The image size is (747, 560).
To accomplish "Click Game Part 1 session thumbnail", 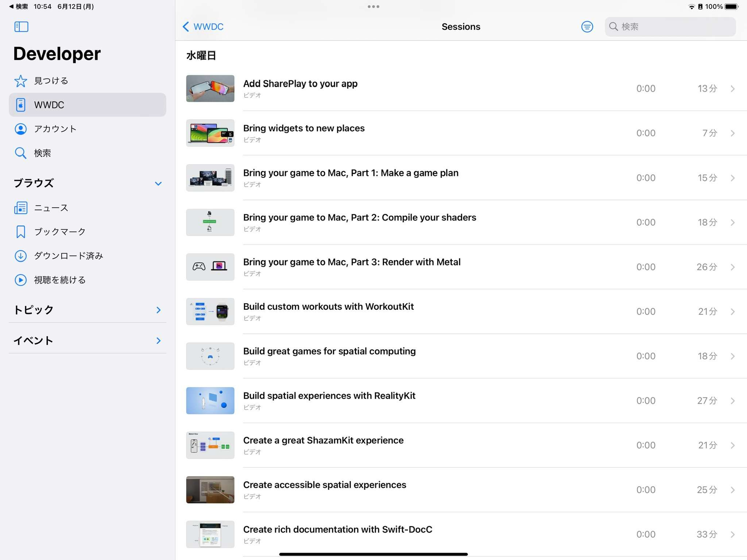I will pos(210,178).
